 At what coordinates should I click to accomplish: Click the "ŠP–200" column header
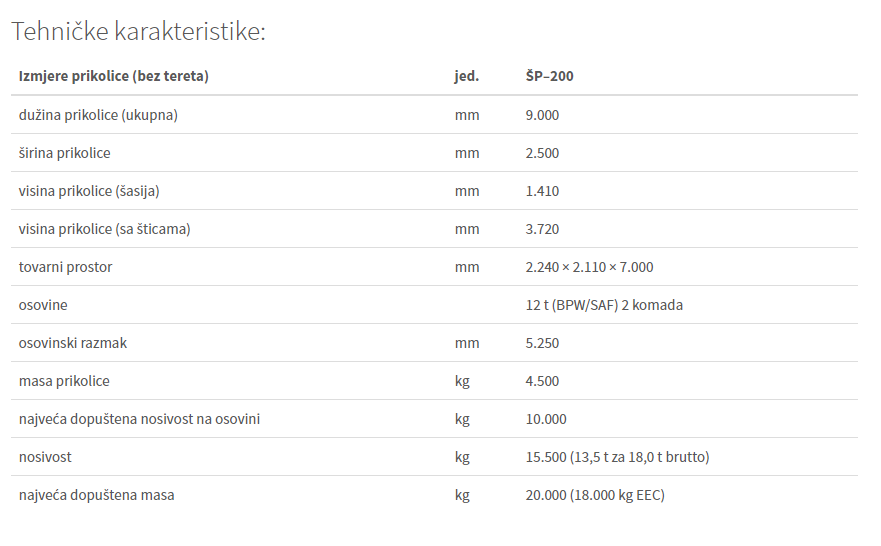pyautogui.click(x=549, y=76)
